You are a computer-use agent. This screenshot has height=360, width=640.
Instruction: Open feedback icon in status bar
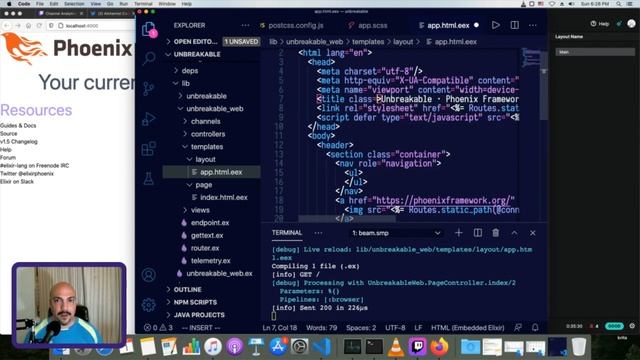point(518,327)
